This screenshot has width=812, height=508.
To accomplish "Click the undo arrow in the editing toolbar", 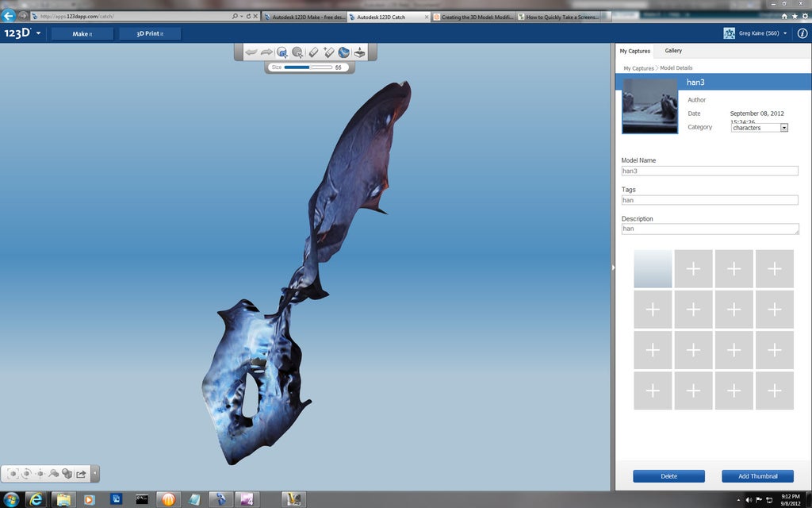I will tap(251, 52).
